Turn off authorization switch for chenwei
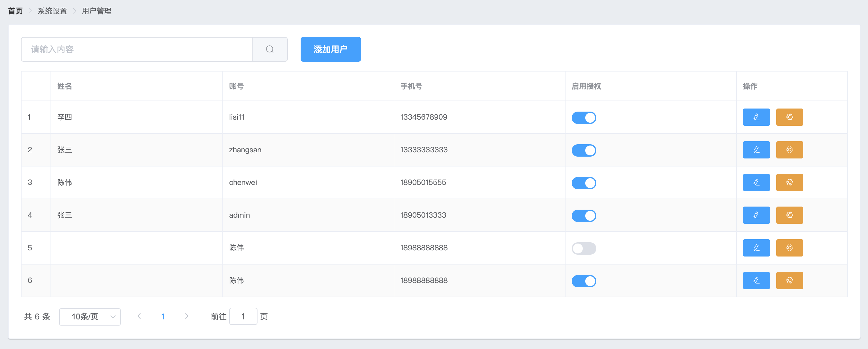Screen dimensions: 868x349 [x=584, y=183]
